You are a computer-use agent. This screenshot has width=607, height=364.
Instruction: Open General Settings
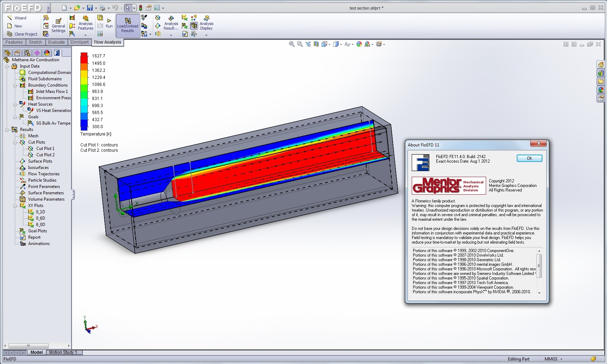click(x=58, y=25)
